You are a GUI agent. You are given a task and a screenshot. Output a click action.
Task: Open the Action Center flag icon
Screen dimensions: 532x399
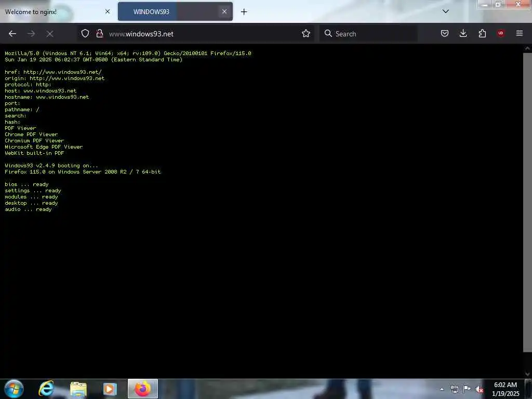[x=467, y=389]
